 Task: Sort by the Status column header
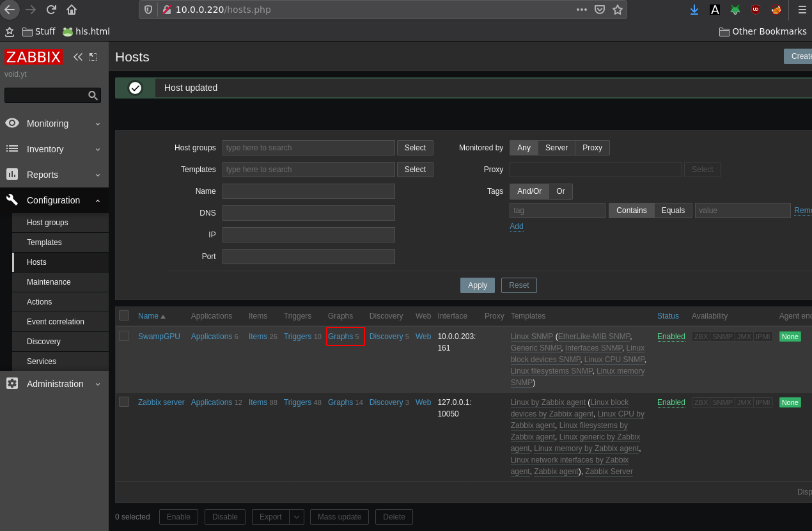668,316
